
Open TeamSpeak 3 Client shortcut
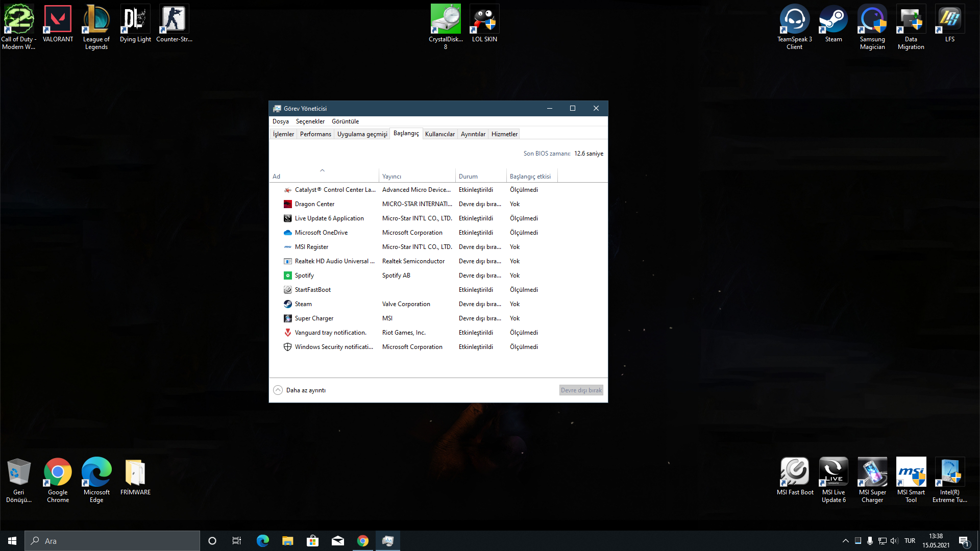click(x=795, y=27)
